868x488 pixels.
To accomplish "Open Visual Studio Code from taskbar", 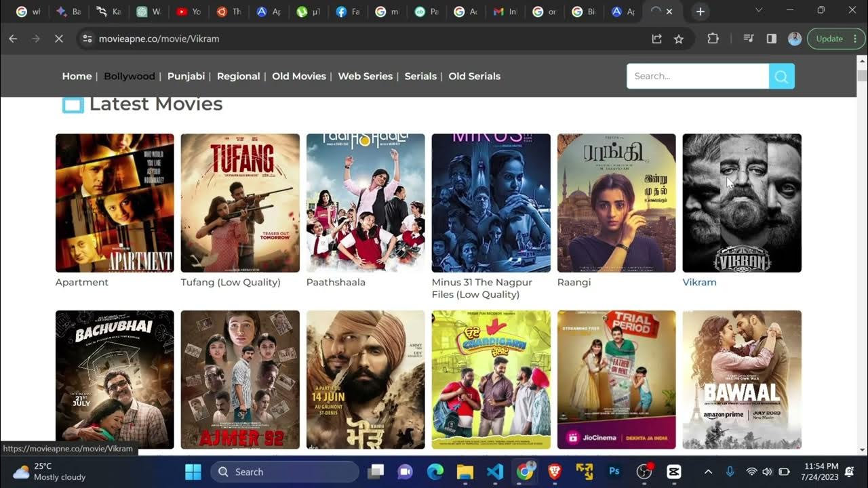I will (x=495, y=472).
